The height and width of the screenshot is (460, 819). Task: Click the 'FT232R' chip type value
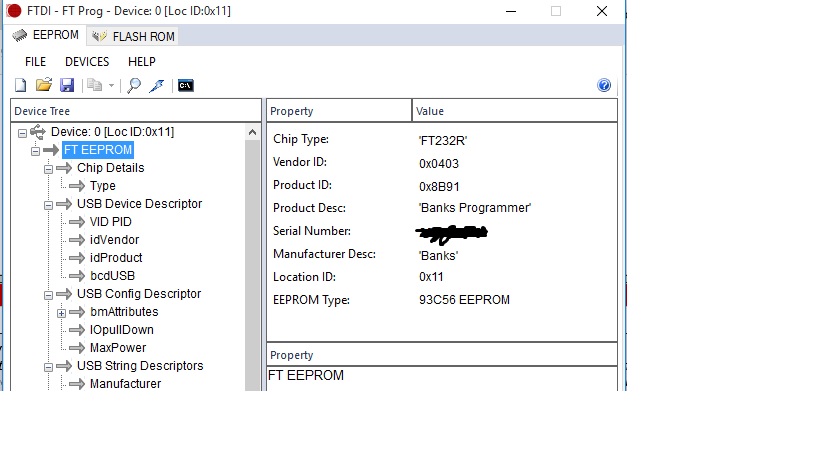443,141
